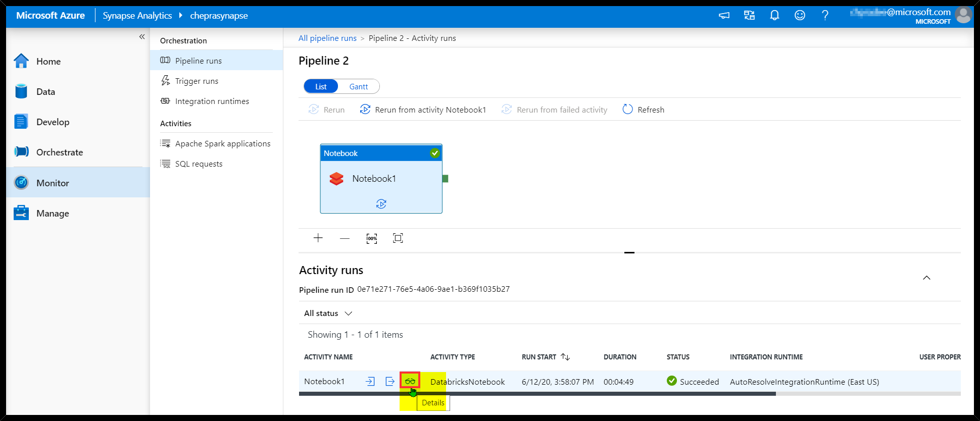The image size is (980, 421).
Task: Open SQL requests
Action: click(x=216, y=164)
